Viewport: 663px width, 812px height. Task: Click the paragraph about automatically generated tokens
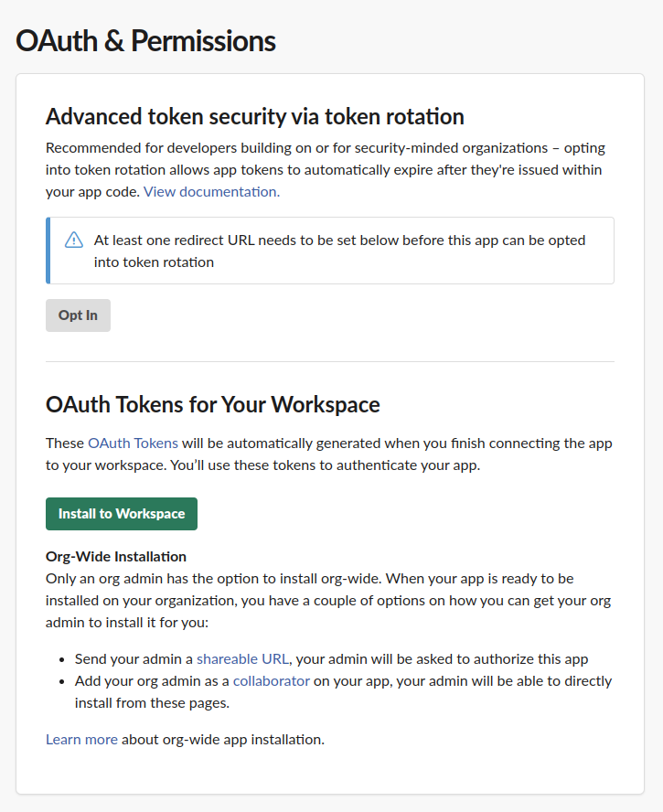[x=329, y=454]
